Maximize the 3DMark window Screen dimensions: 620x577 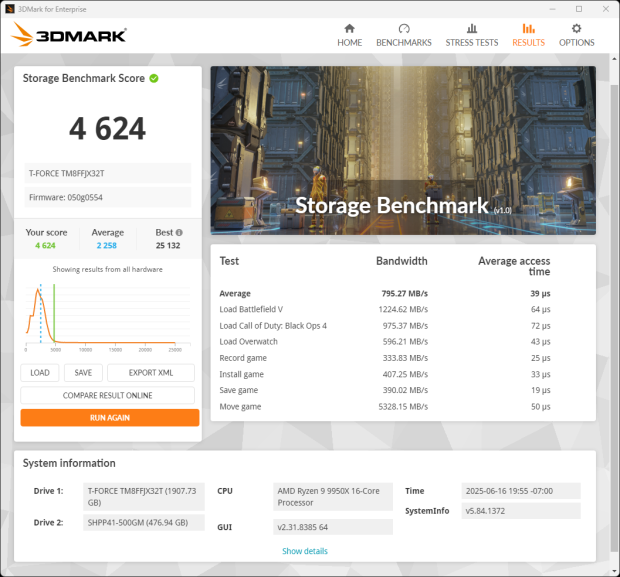pos(579,9)
